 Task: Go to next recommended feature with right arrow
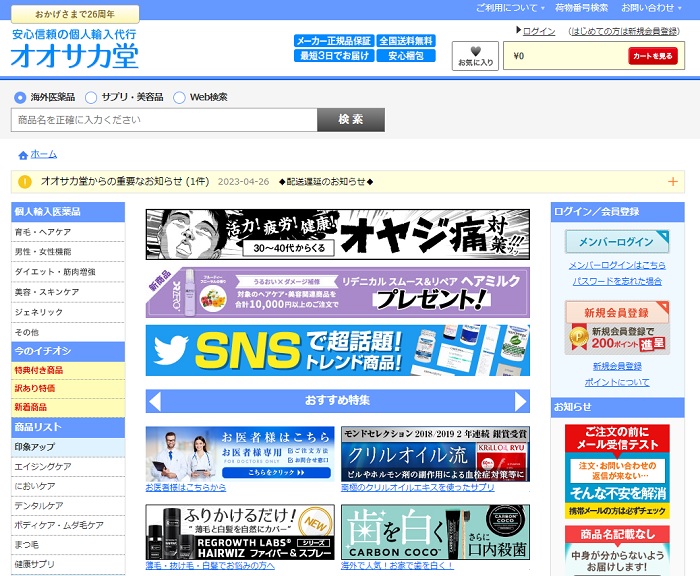click(521, 401)
